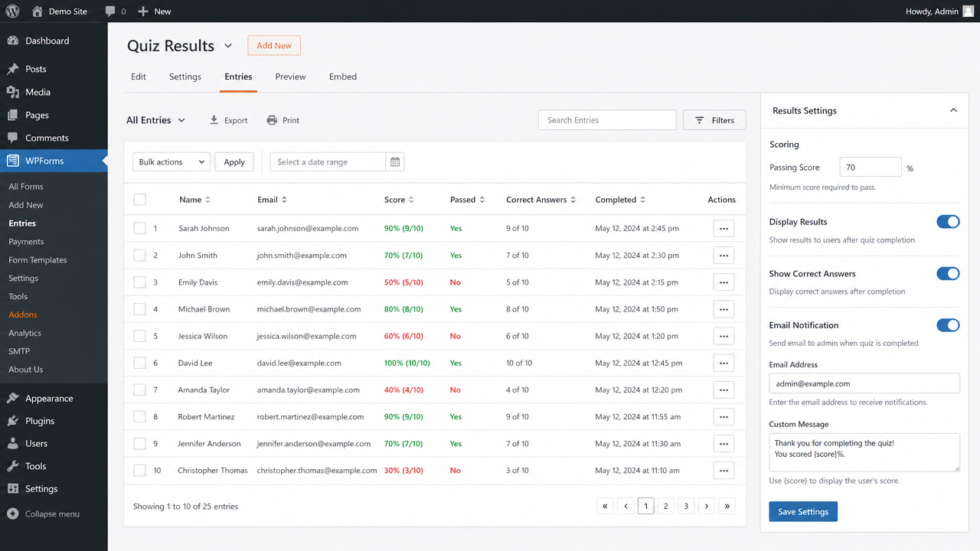
Task: Switch to the Settings tab
Action: tap(185, 77)
